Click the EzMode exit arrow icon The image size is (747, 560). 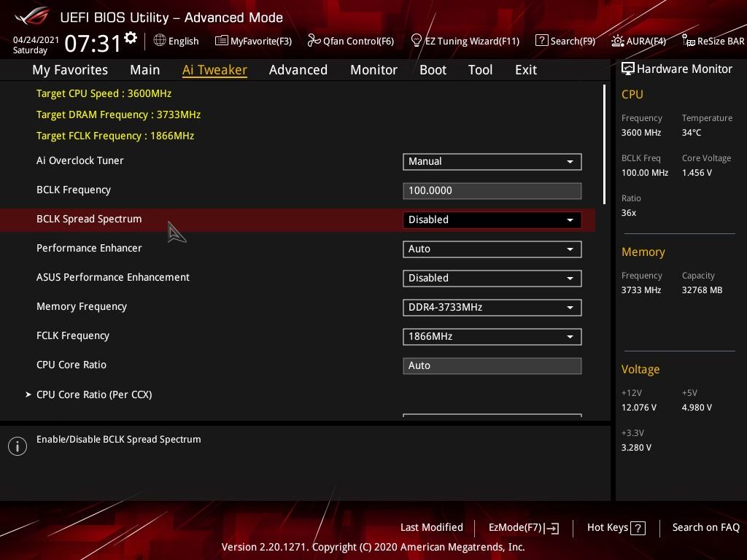click(551, 528)
